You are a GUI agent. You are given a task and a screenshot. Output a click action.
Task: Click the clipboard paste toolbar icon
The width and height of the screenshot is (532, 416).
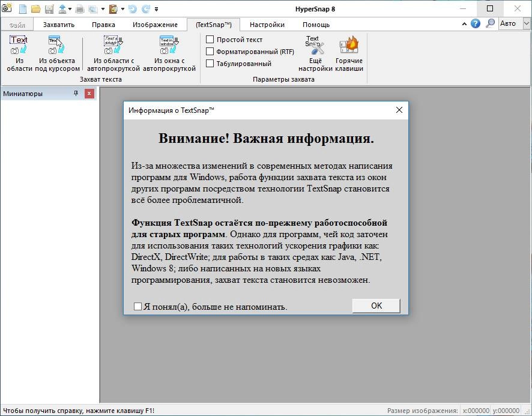113,9
